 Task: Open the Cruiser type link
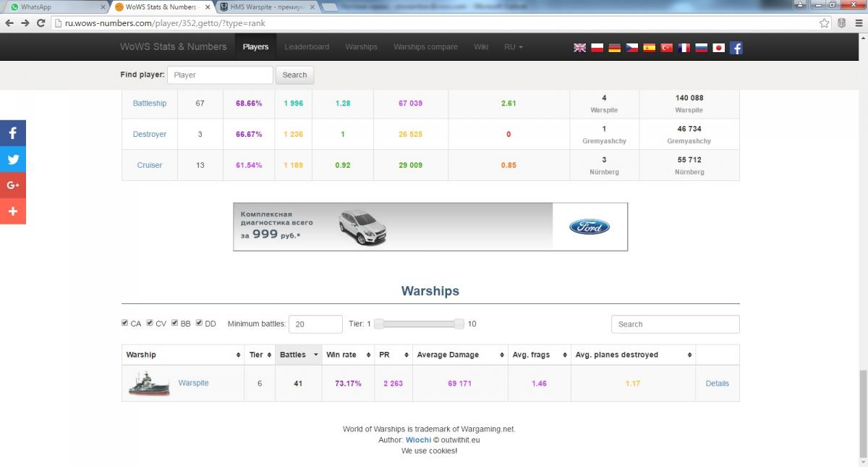(150, 165)
